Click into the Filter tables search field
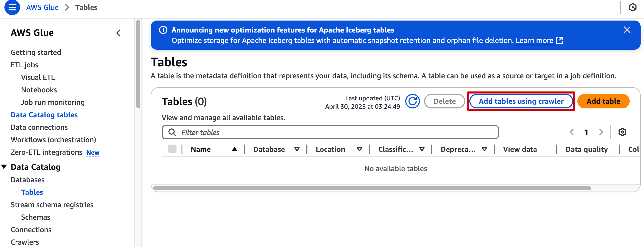The height and width of the screenshot is (247, 644). point(330,132)
